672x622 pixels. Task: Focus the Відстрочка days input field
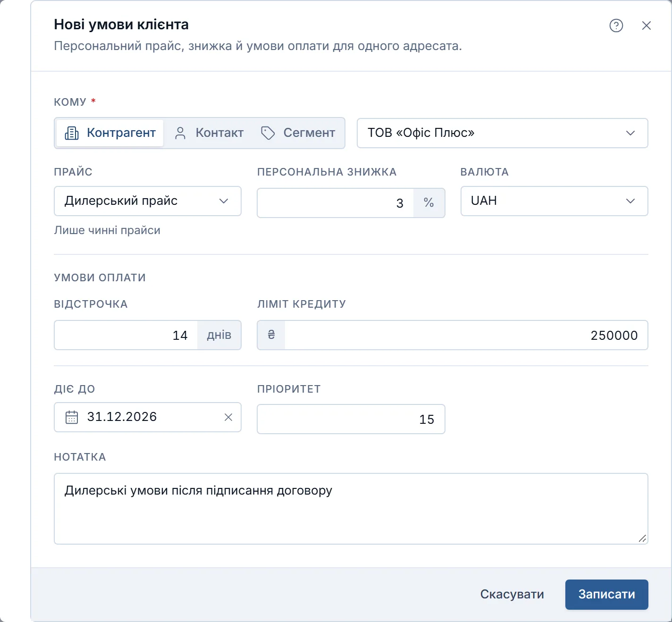click(126, 335)
